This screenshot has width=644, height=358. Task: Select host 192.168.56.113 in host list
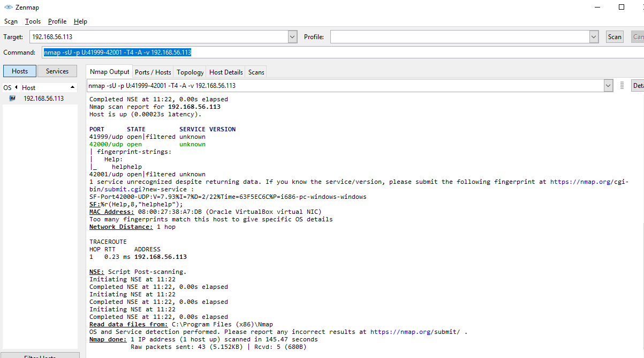pyautogui.click(x=43, y=99)
